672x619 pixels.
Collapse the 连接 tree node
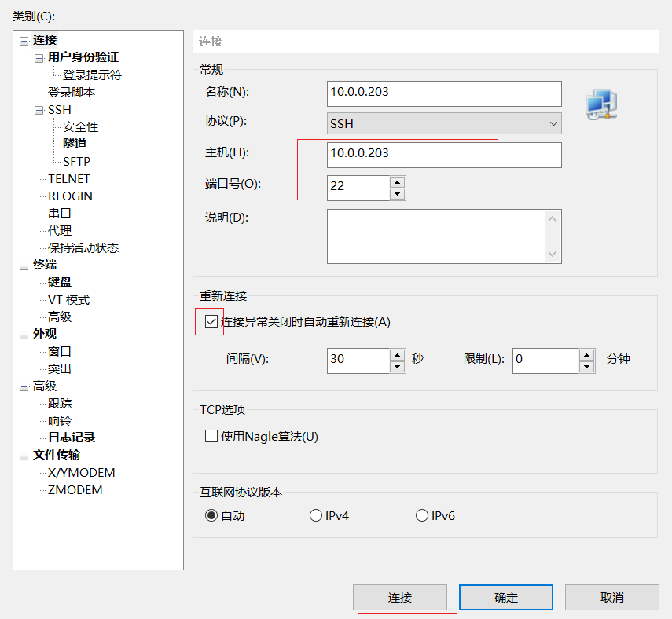point(24,40)
